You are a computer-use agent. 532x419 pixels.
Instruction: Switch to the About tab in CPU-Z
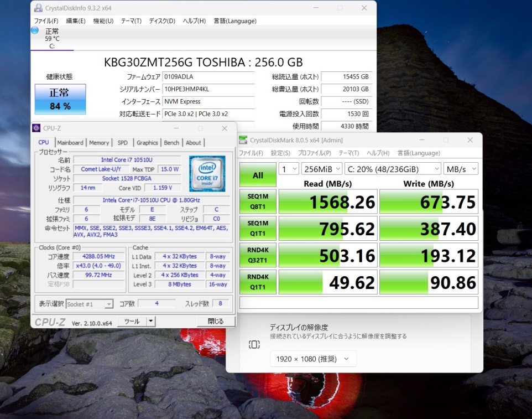click(194, 143)
